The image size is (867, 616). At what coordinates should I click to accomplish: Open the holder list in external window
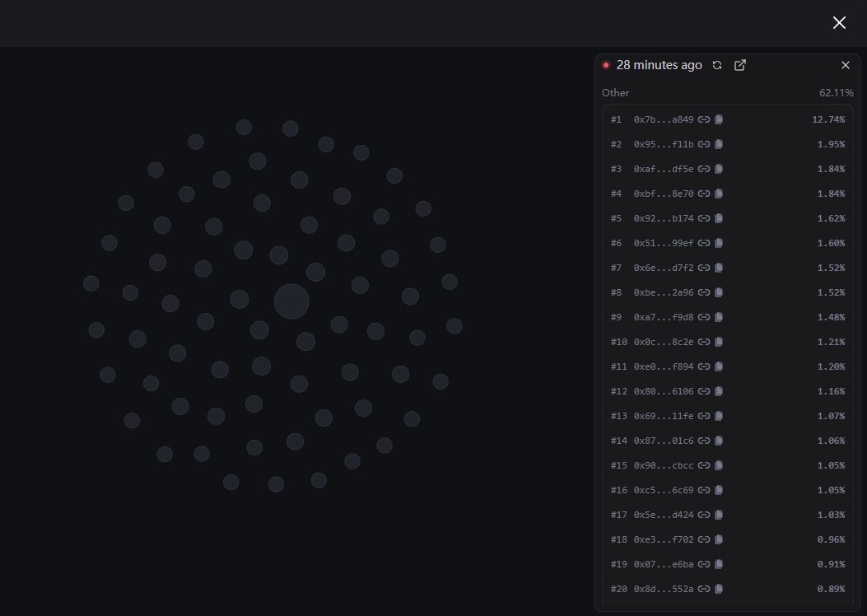tap(739, 65)
